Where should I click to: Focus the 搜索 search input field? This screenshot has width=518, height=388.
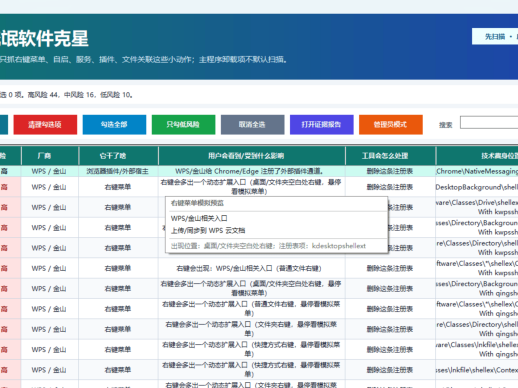[489, 123]
